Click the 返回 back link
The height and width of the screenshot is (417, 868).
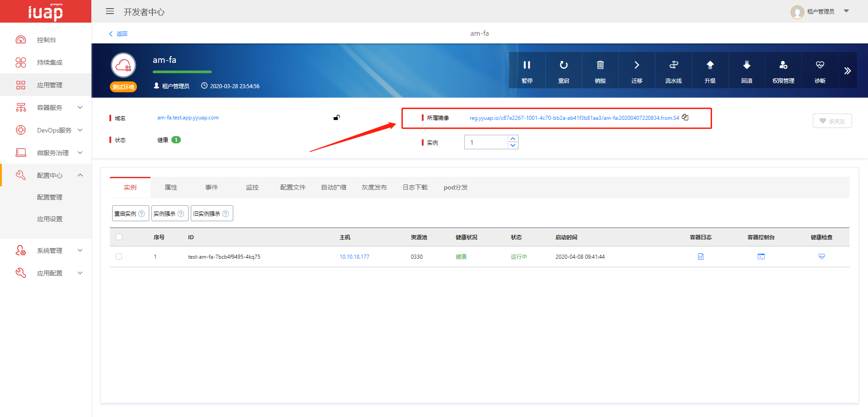(x=118, y=34)
